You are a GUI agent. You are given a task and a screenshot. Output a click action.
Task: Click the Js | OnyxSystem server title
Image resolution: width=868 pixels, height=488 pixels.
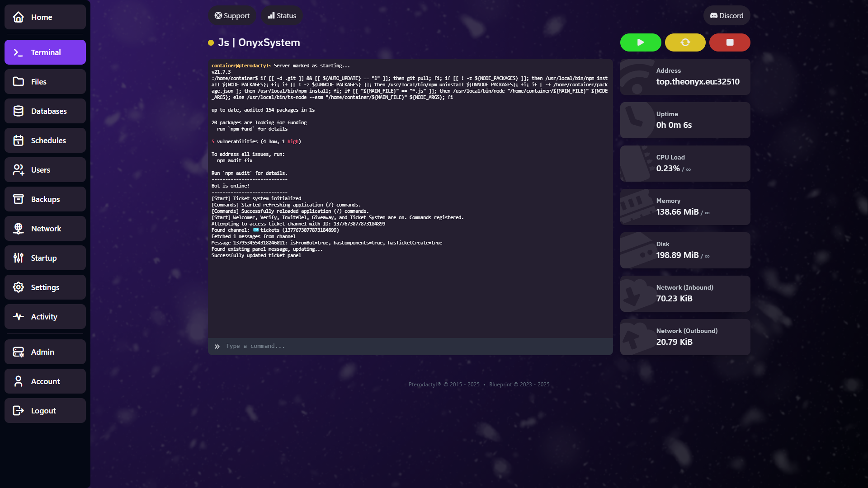pyautogui.click(x=259, y=42)
